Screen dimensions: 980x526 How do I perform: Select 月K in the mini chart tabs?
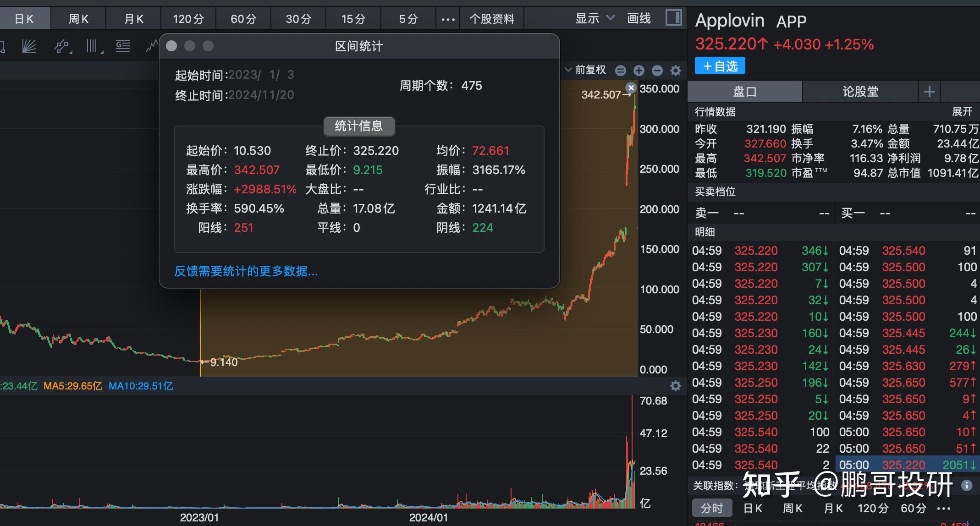pos(833,508)
